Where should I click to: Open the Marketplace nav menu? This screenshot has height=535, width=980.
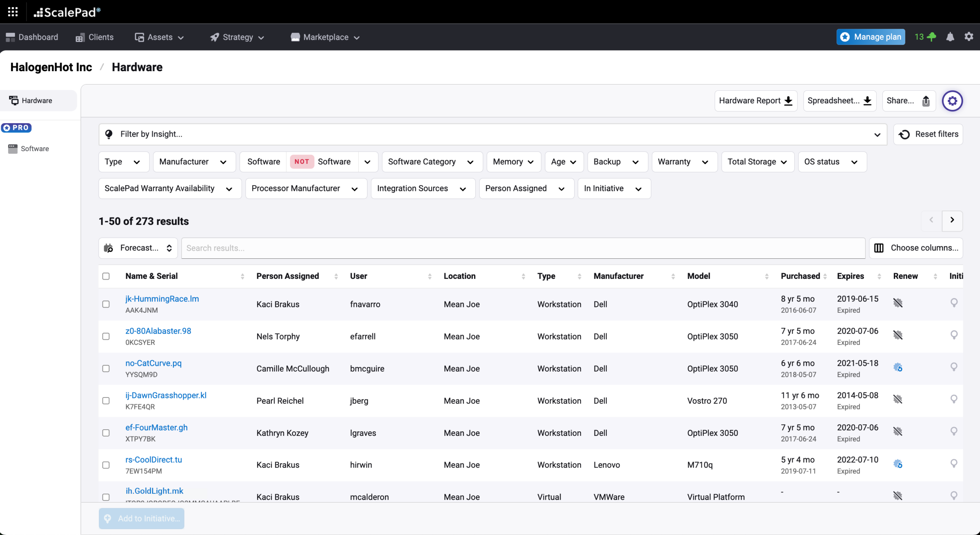click(325, 37)
